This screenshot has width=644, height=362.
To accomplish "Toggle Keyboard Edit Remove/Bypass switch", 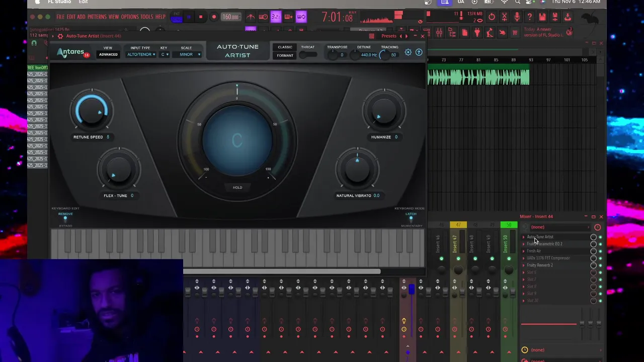I will pos(65,220).
